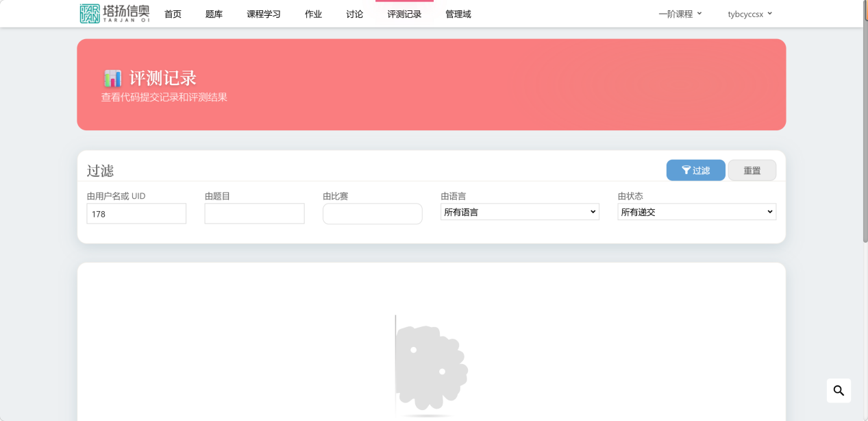Open the 所有语言 language dropdown
The width and height of the screenshot is (868, 421).
(519, 211)
